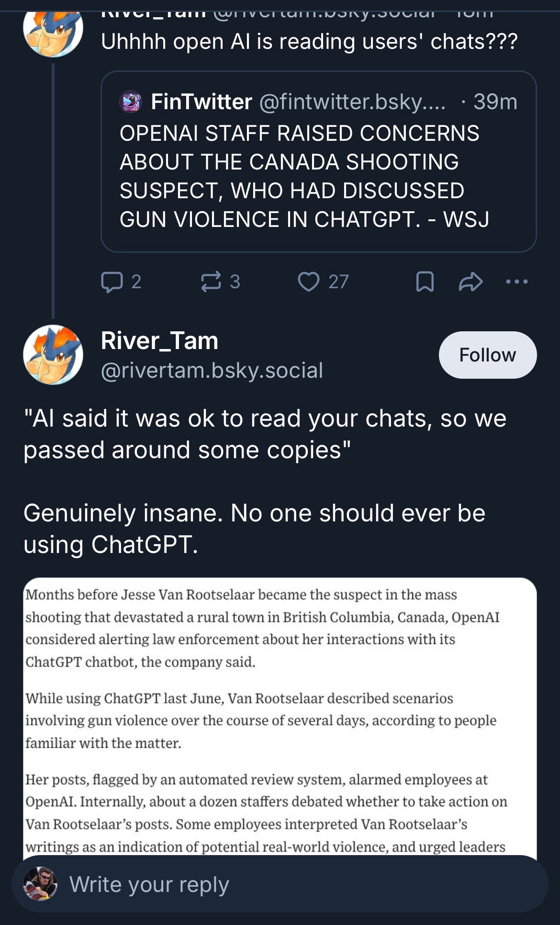Image resolution: width=560 pixels, height=925 pixels.
Task: Click the @rivertam.bsky.social handle
Action: 212,371
